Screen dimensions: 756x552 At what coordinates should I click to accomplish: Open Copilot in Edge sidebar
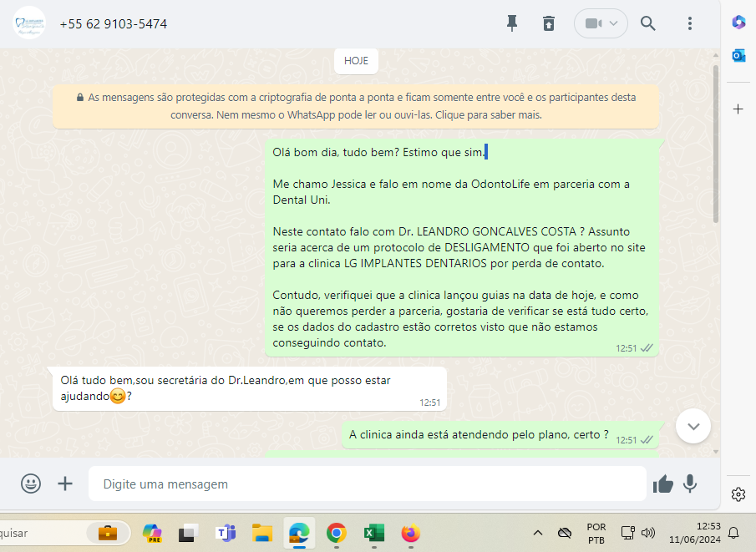(738, 23)
